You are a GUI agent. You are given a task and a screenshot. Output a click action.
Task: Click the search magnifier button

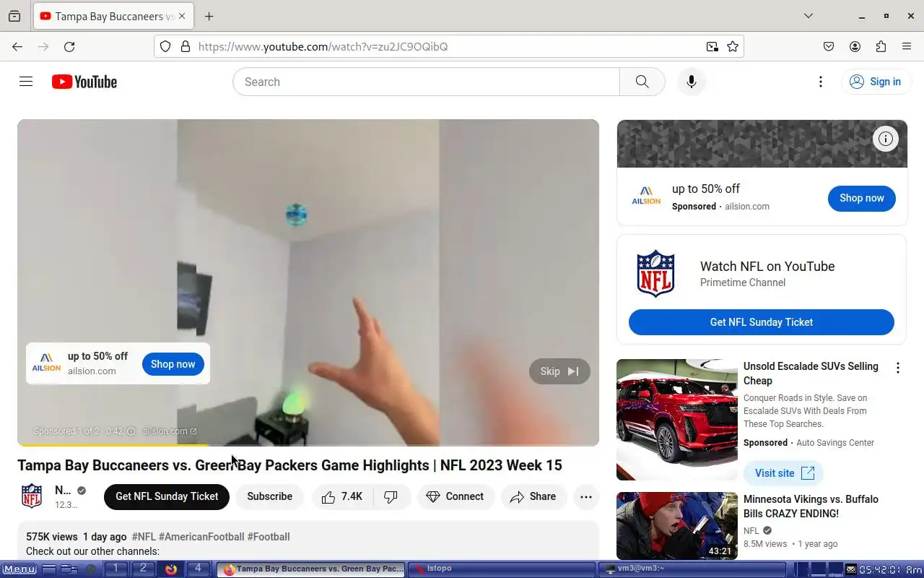pyautogui.click(x=642, y=82)
